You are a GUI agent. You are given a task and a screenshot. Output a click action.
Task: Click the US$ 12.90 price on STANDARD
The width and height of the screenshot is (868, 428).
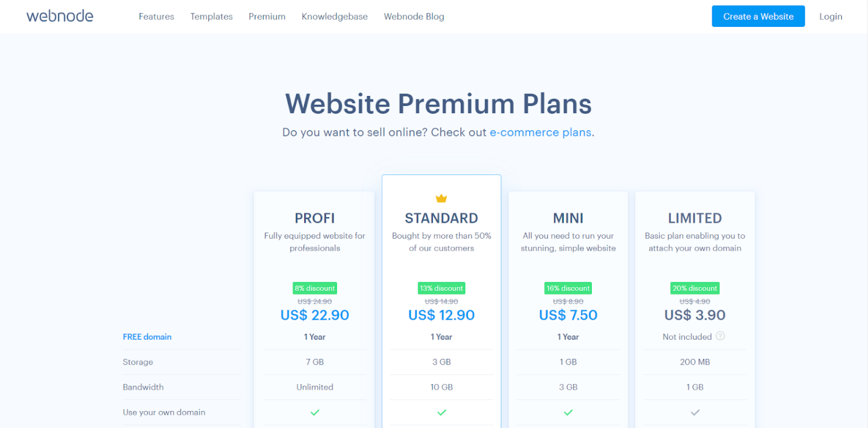coord(441,315)
